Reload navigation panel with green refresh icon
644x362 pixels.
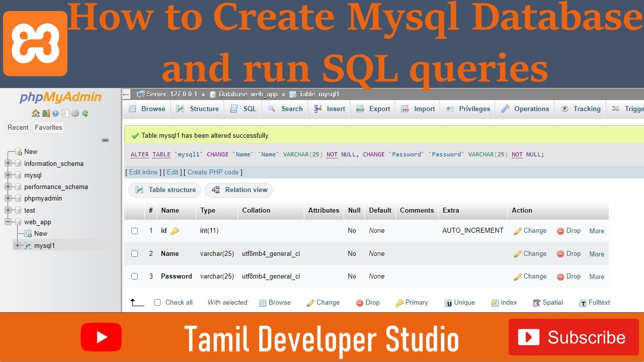pyautogui.click(x=85, y=113)
